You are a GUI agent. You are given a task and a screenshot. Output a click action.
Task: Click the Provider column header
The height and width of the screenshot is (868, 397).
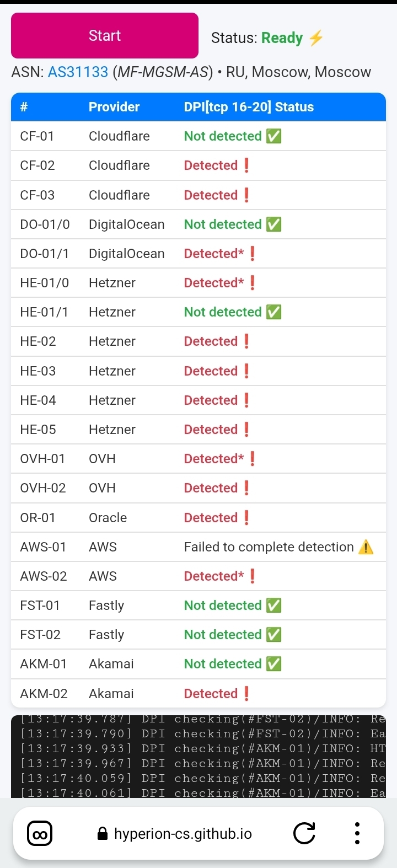(x=114, y=107)
